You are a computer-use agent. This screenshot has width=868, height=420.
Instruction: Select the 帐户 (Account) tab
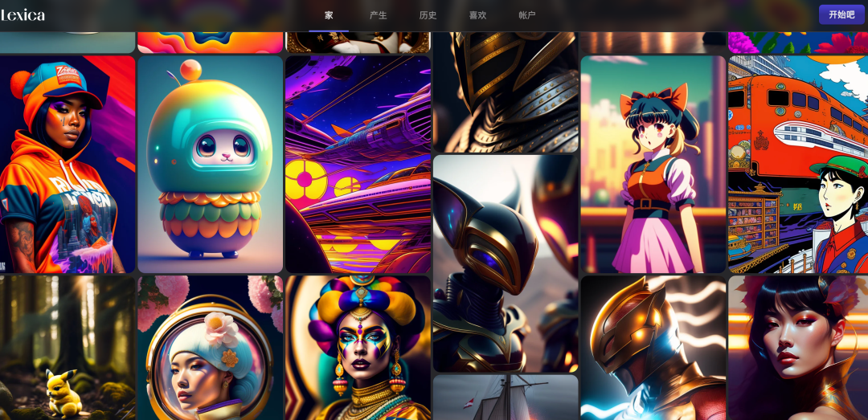coord(526,15)
